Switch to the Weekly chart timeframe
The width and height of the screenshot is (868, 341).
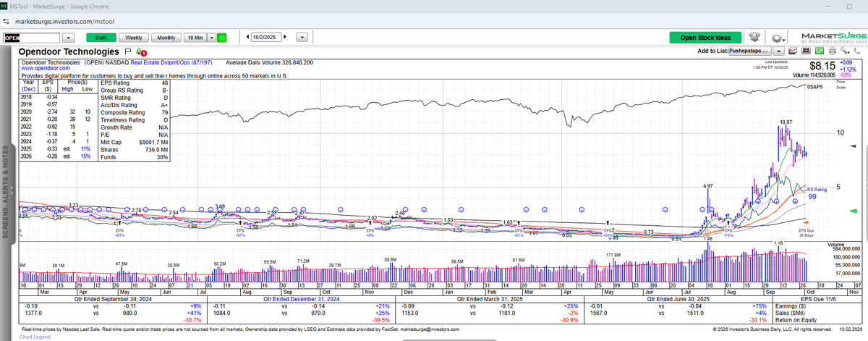point(134,38)
